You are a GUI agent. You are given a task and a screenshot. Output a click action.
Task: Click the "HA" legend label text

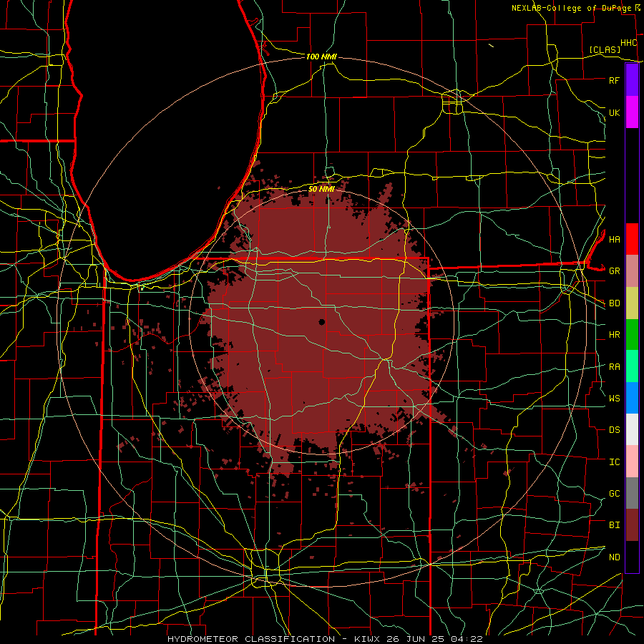pyautogui.click(x=614, y=239)
